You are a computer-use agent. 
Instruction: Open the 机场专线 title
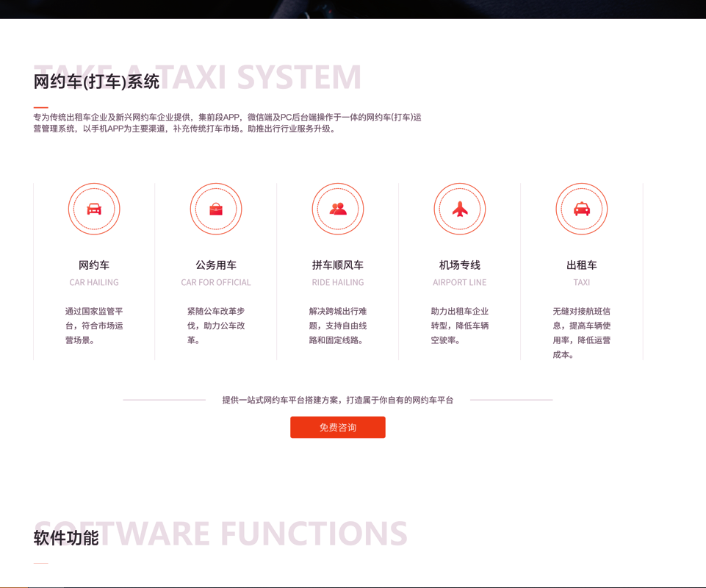tap(460, 265)
